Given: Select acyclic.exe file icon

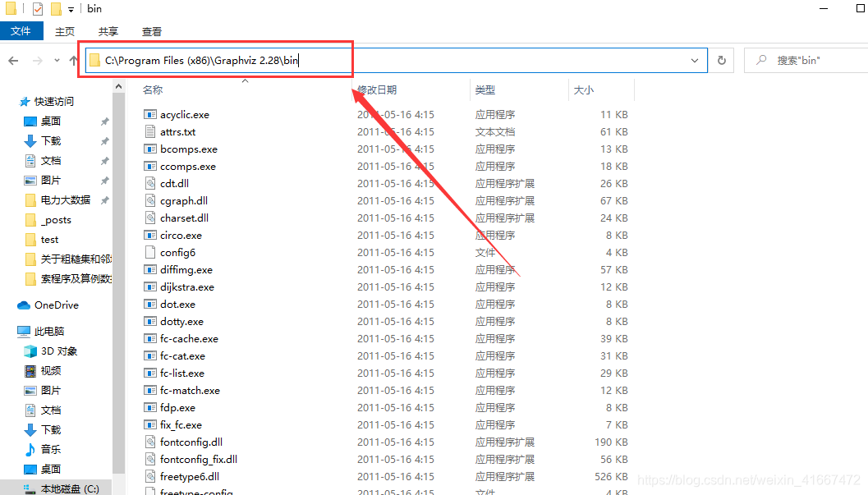Looking at the screenshot, I should click(x=150, y=114).
